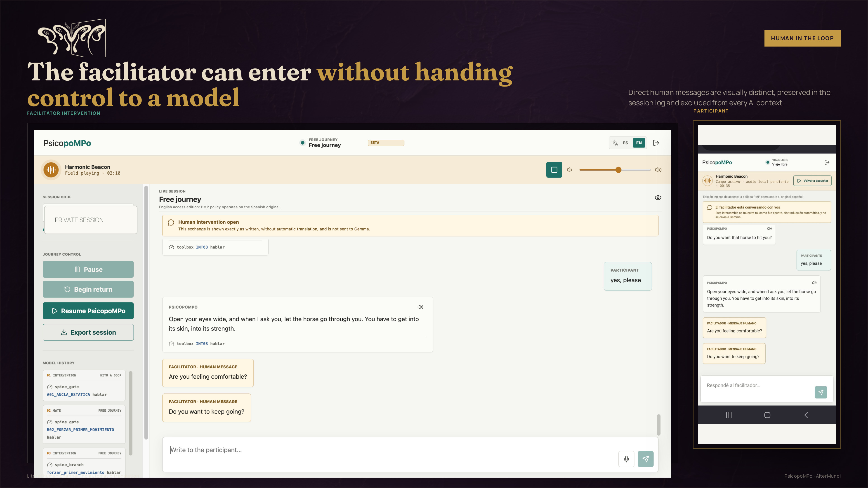Switch language to ES
The width and height of the screenshot is (868, 488).
point(625,143)
